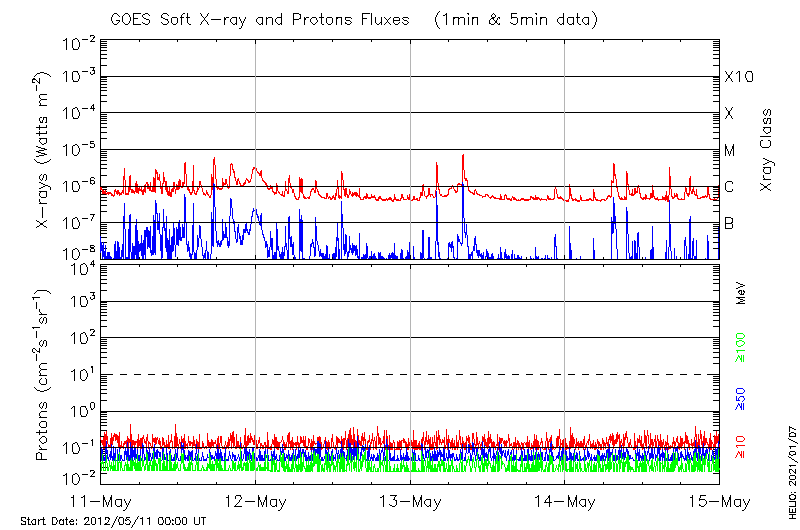Select the B class label
This screenshot has width=800, height=530.
(x=729, y=223)
